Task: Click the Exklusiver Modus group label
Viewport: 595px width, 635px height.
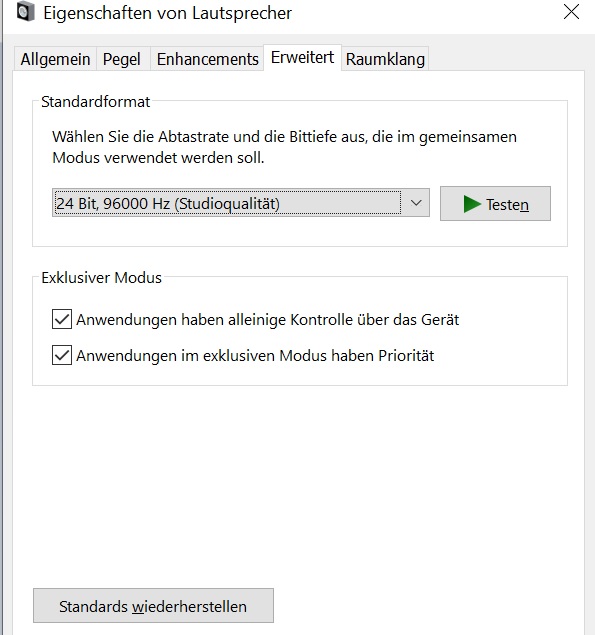Action: 101,278
